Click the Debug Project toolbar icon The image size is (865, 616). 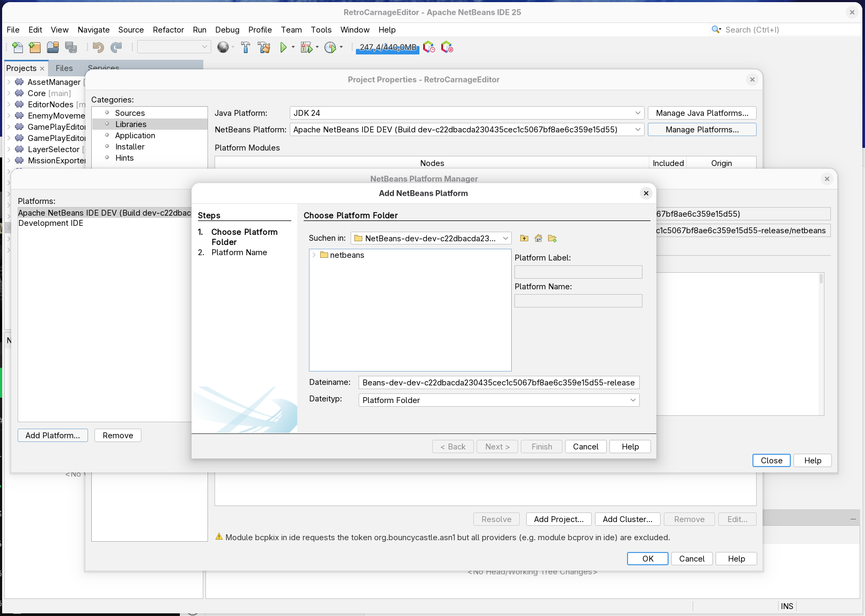tap(306, 48)
